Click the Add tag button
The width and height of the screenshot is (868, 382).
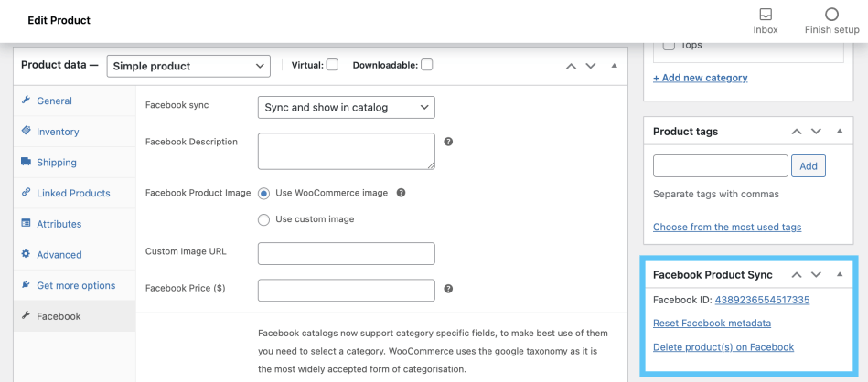(x=809, y=166)
